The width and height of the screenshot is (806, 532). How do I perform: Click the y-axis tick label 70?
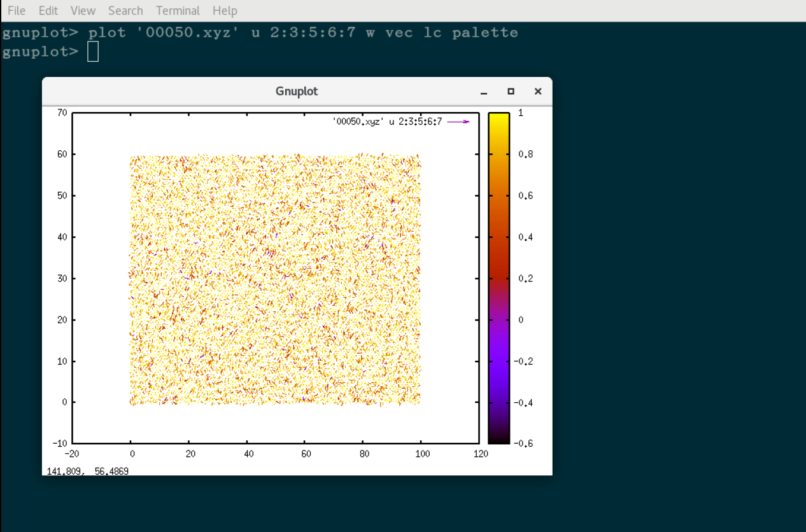pos(62,113)
